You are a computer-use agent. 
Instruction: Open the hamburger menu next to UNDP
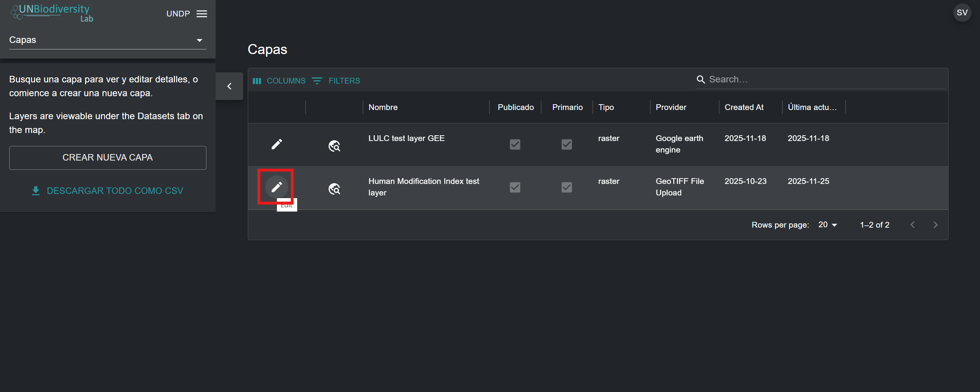[x=202, y=14]
